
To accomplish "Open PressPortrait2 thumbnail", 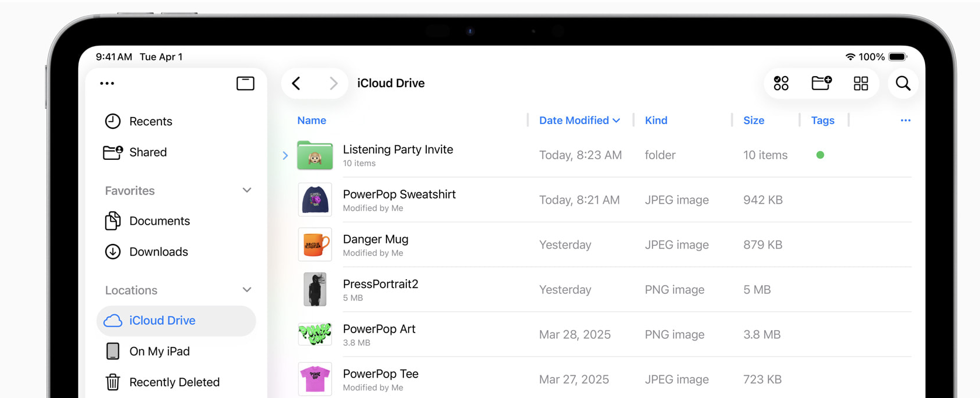I will pos(315,289).
